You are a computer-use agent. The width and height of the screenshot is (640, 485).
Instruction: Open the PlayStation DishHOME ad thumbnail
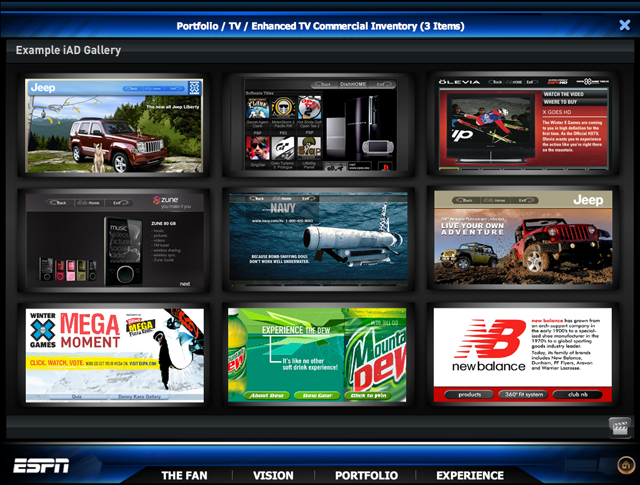320,125
